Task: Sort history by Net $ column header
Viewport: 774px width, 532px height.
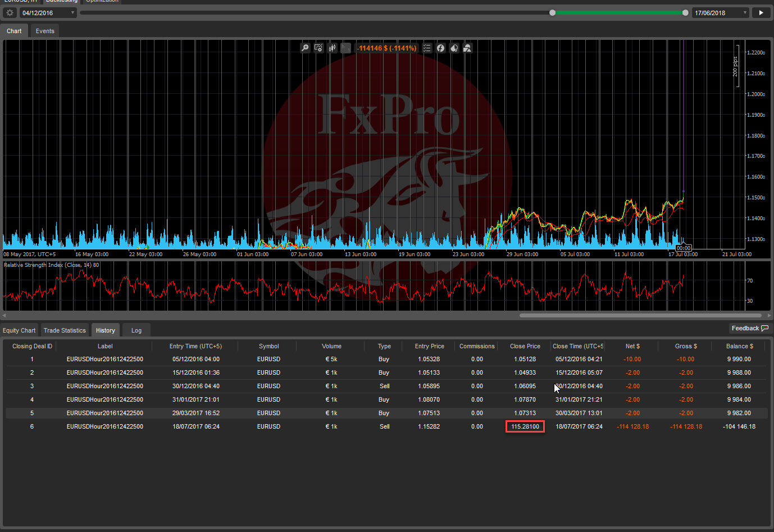Action: pos(632,346)
